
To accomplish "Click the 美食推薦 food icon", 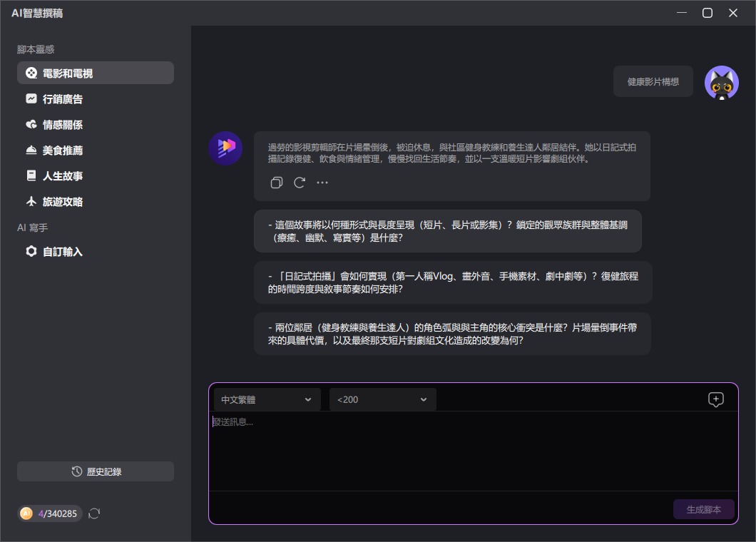I will coord(30,150).
